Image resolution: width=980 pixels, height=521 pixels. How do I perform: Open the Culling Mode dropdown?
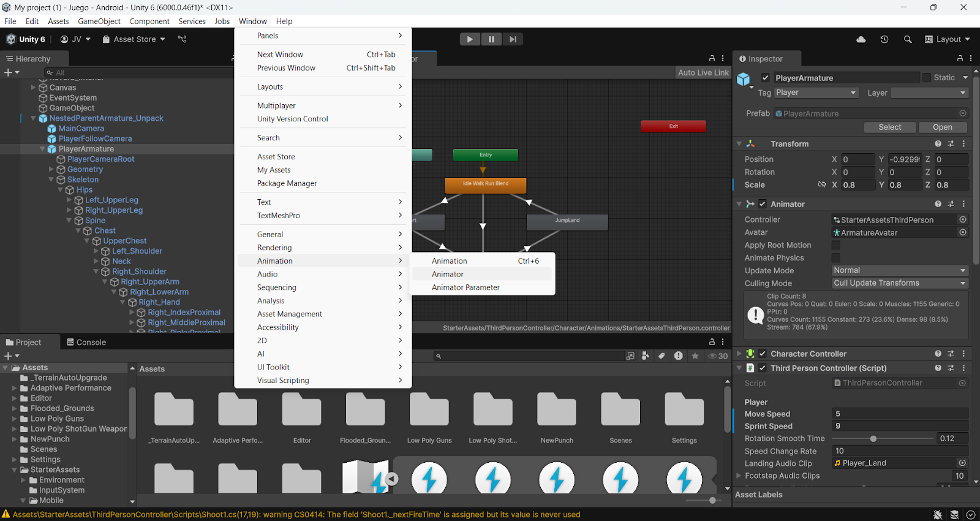(900, 283)
